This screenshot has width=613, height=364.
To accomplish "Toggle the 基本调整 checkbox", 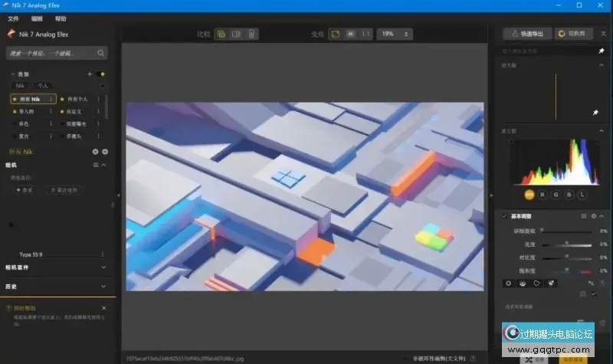I will [504, 216].
